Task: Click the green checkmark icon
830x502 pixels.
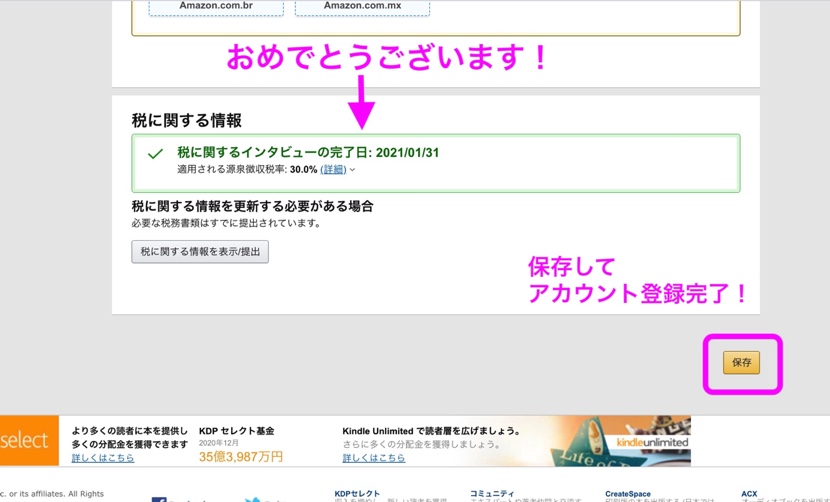Action: 155,154
